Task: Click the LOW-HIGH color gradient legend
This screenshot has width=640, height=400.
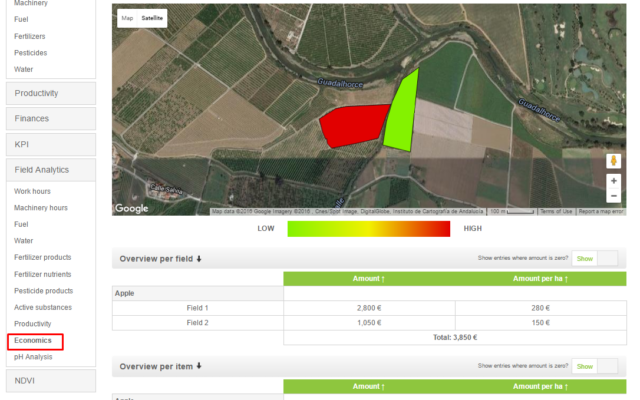Action: point(369,229)
